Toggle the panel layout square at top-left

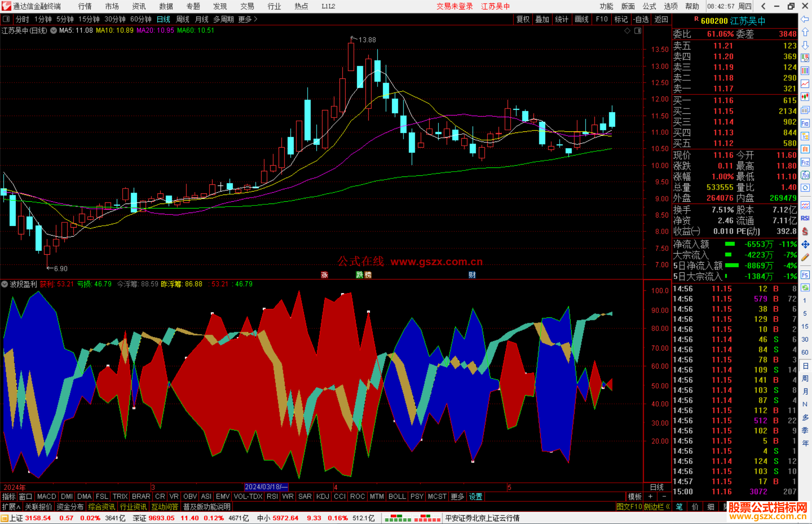(x=6, y=19)
